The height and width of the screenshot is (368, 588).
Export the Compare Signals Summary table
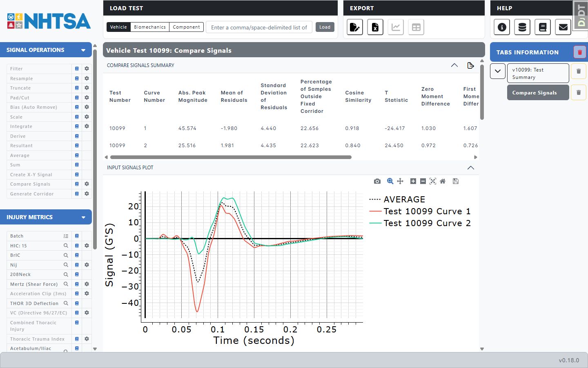(x=470, y=65)
